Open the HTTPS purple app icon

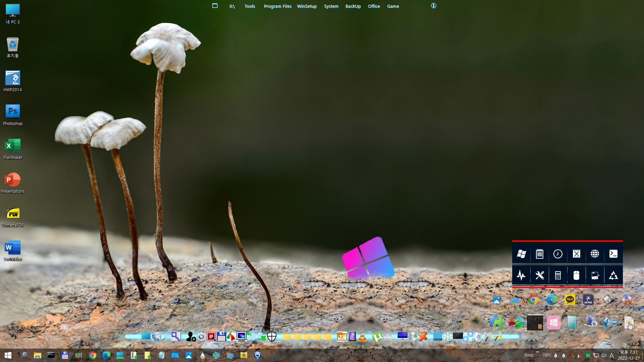point(588,300)
